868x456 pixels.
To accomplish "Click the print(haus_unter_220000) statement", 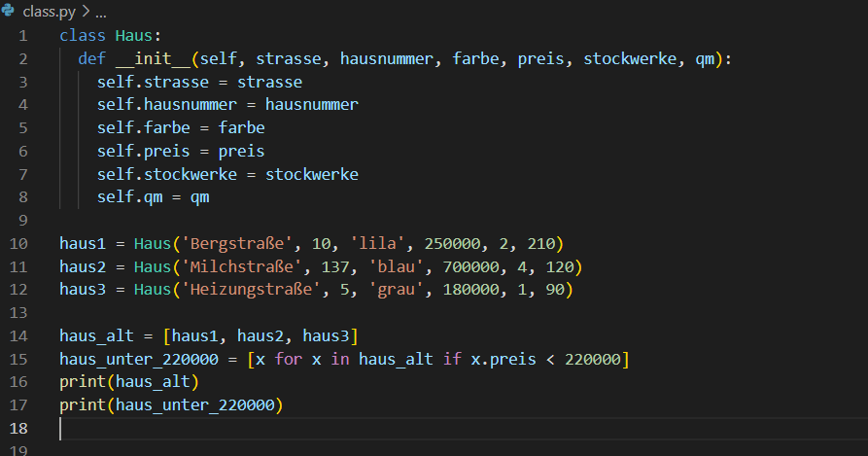I will click(x=171, y=404).
